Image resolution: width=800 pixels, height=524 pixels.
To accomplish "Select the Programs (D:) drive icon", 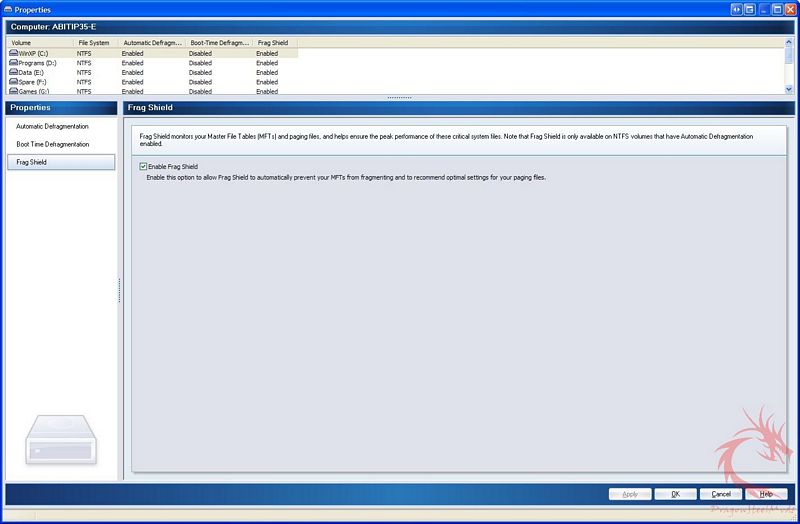I will tap(13, 63).
